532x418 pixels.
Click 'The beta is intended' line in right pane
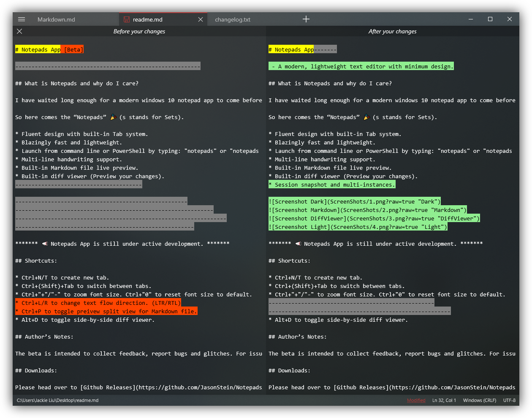(392, 353)
